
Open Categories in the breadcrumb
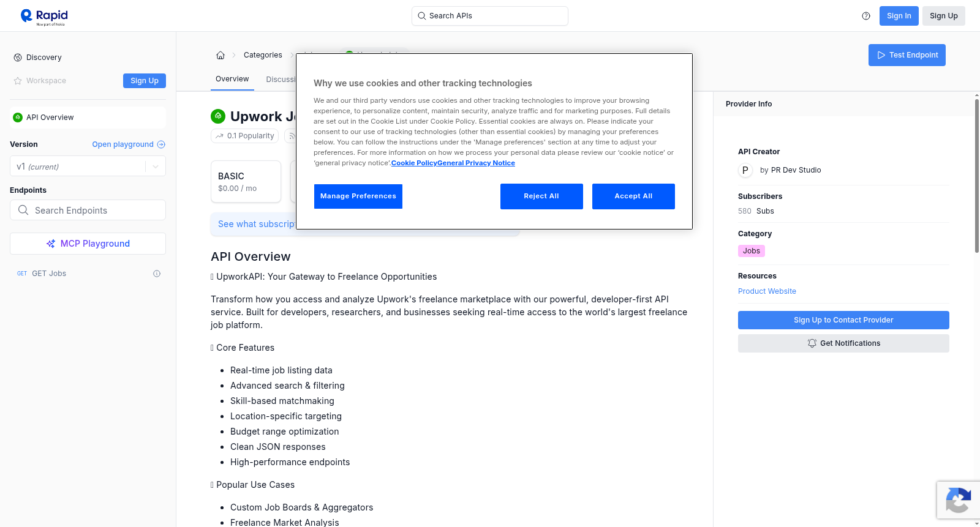(x=263, y=55)
